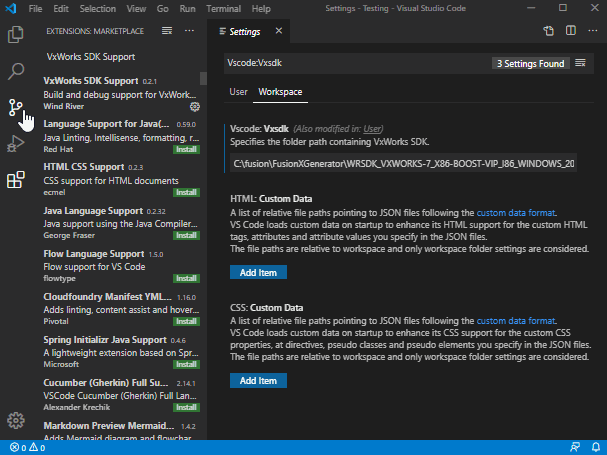Add Item under CSS Custom Data
This screenshot has height=455, width=607.
tap(258, 381)
